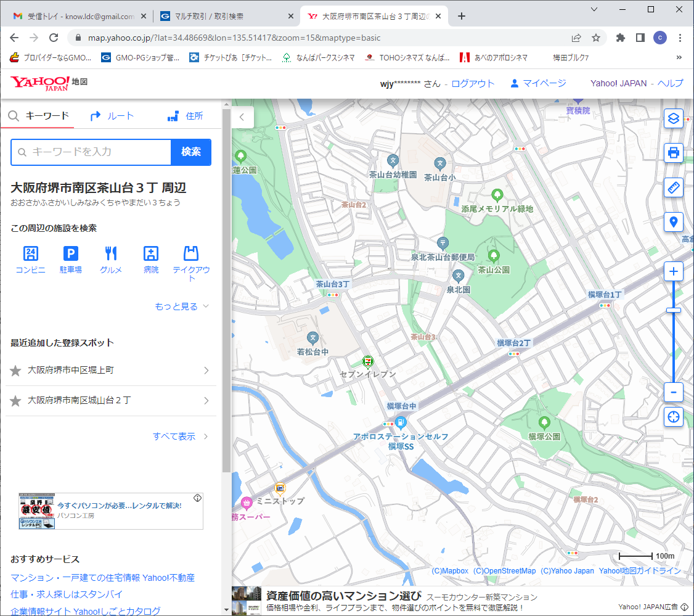Collapse the left side panel
This screenshot has width=694, height=616.
pyautogui.click(x=242, y=117)
